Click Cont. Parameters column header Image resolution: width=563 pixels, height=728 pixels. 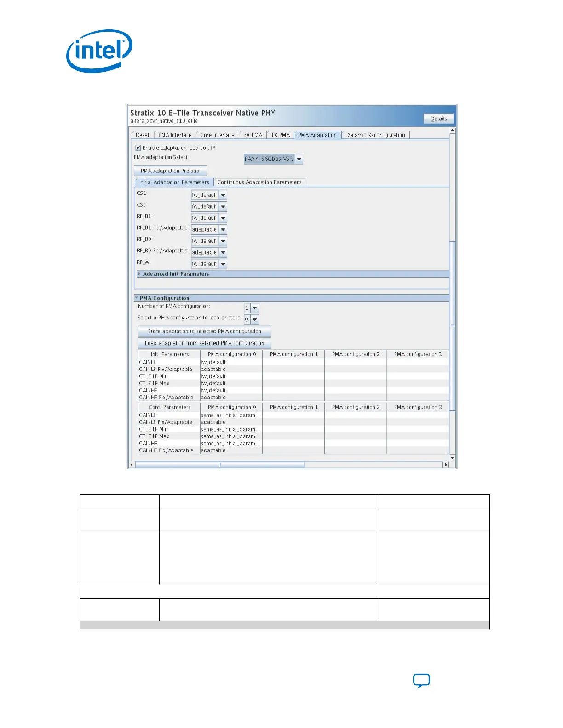170,407
